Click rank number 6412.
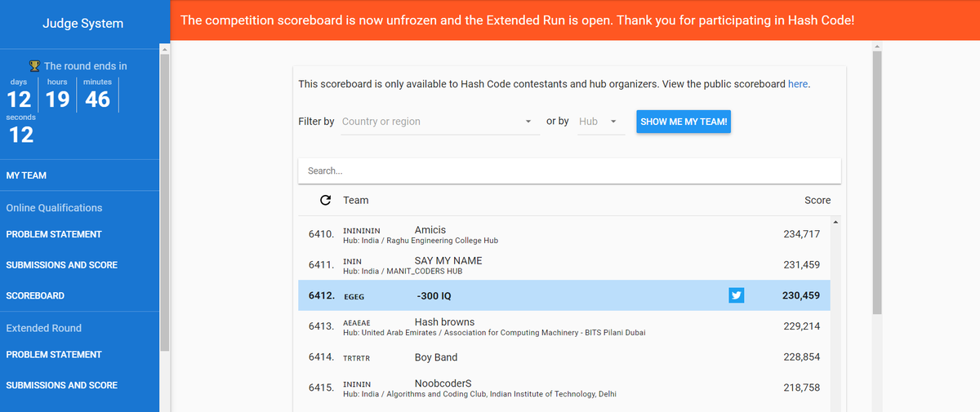This screenshot has width=980, height=412. coord(321,295)
